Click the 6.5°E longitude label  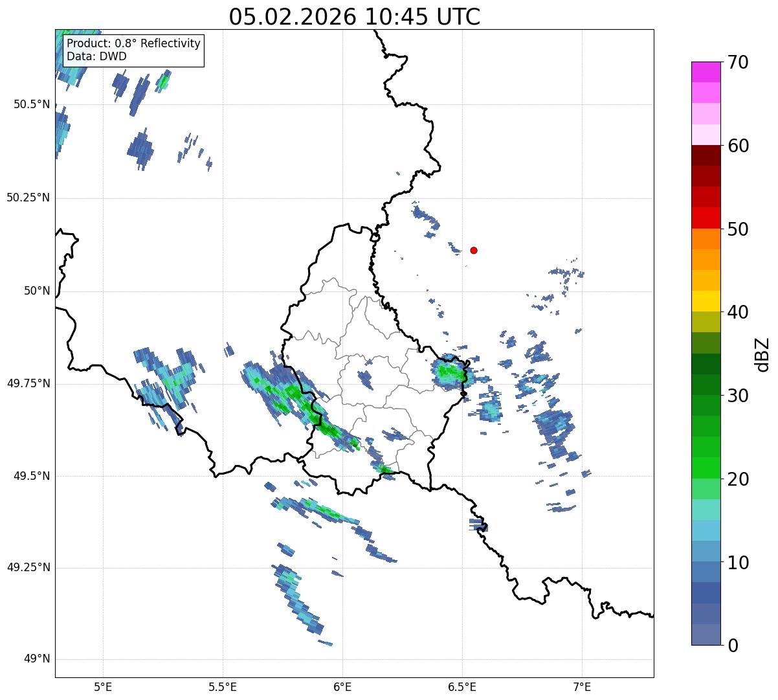click(x=462, y=686)
